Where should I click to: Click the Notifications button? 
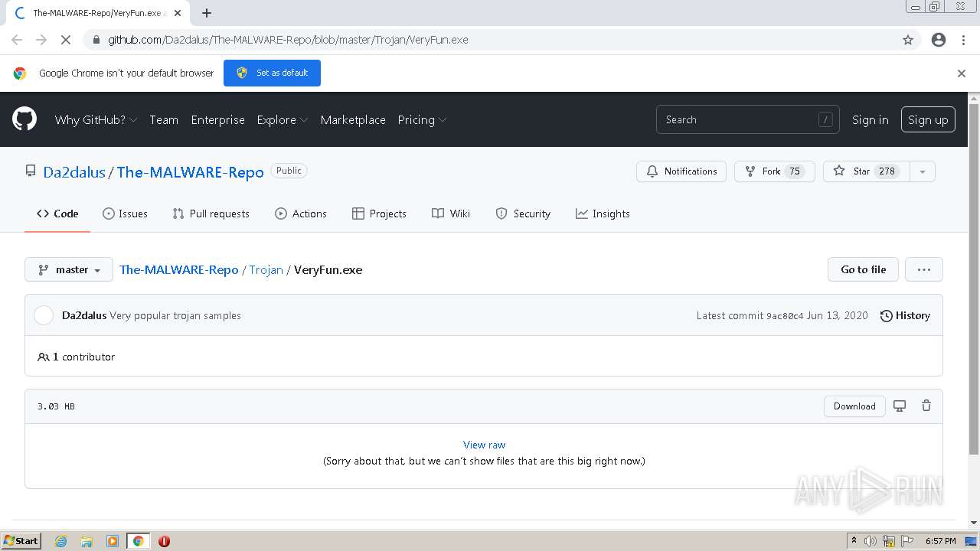pyautogui.click(x=681, y=171)
